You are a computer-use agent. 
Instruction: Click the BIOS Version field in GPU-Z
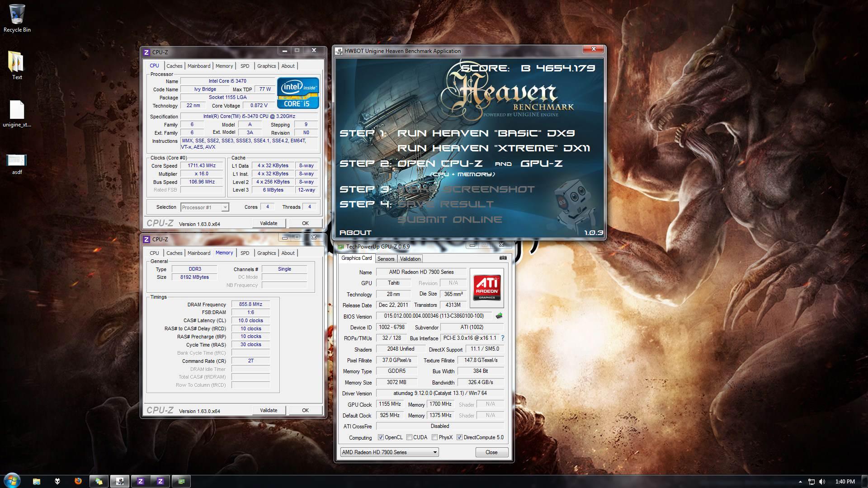click(434, 316)
